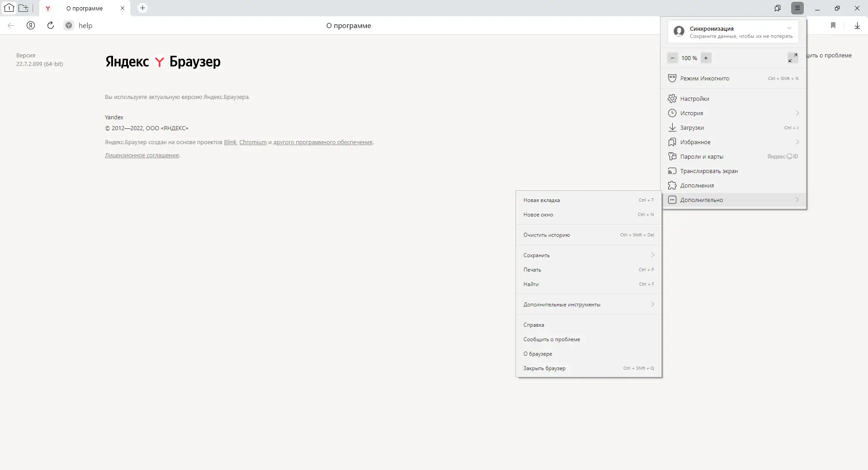Create a tab group with folder-plus icon
The width and height of the screenshot is (868, 470).
point(24,8)
